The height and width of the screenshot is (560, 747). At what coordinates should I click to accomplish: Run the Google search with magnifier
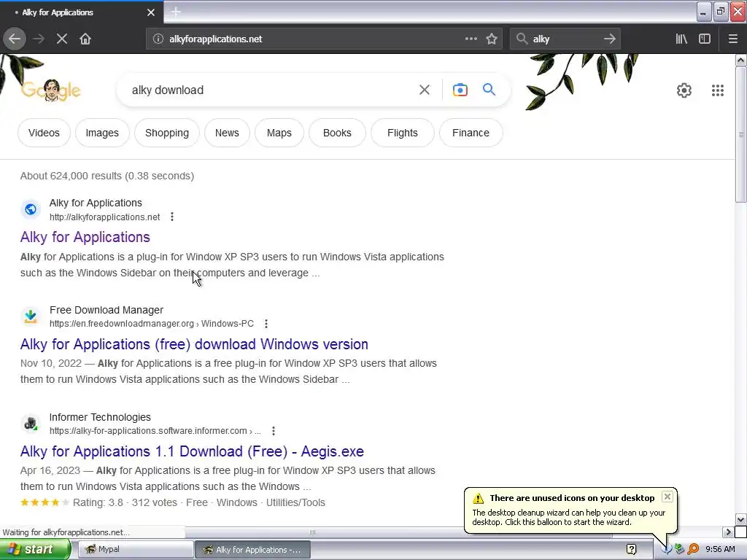(489, 90)
